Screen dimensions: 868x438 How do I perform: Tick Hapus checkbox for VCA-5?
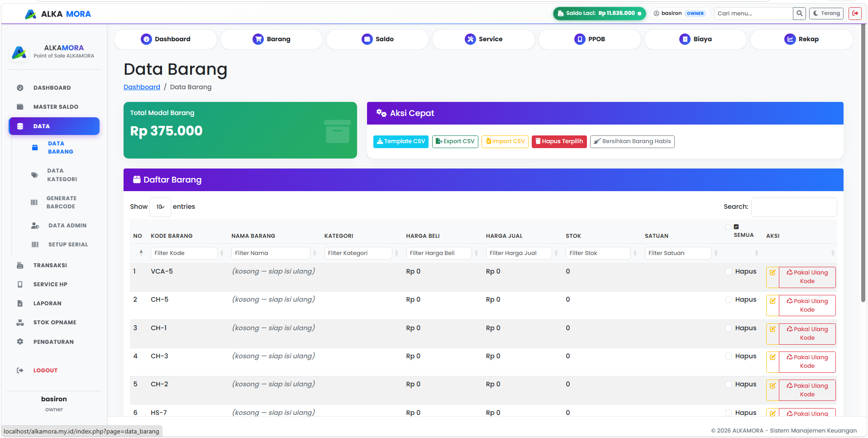click(x=728, y=271)
